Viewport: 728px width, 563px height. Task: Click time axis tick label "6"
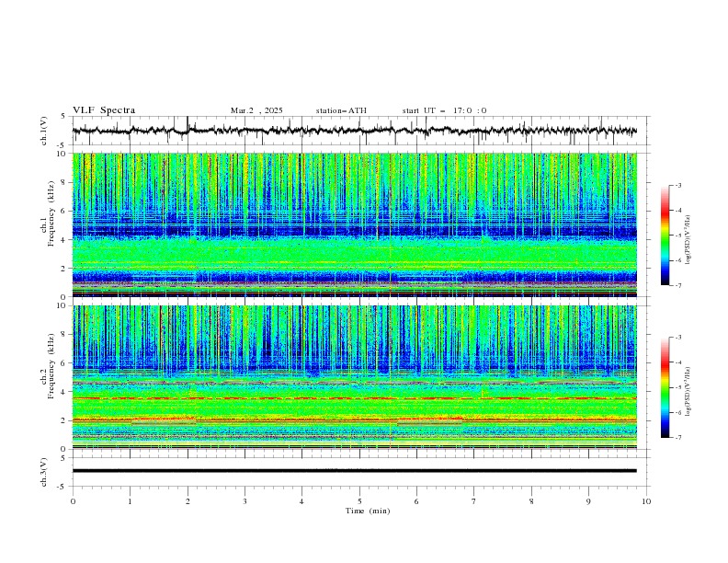pyautogui.click(x=416, y=501)
